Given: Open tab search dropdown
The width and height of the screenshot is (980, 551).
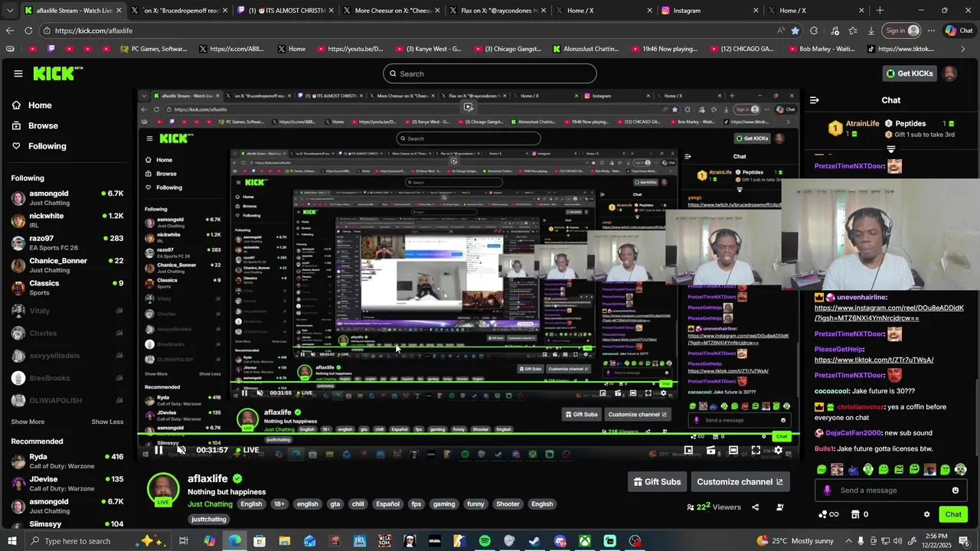Looking at the screenshot, I should [x=9, y=11].
